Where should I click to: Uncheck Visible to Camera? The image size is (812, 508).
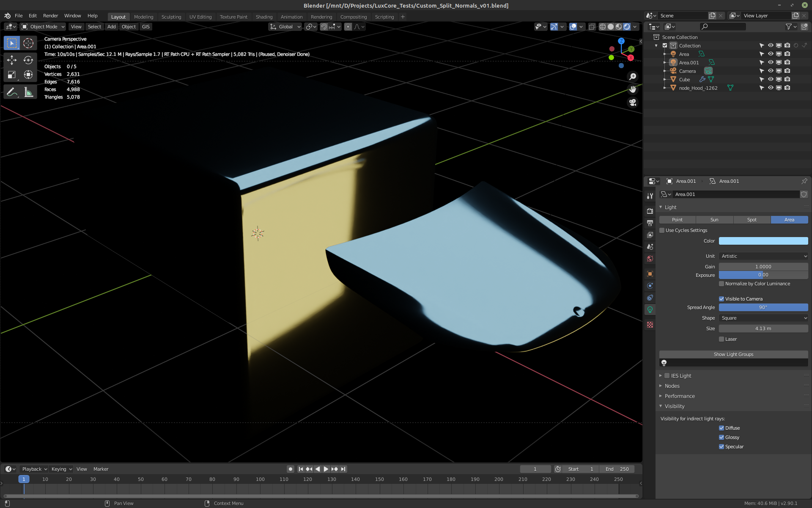[721, 299]
